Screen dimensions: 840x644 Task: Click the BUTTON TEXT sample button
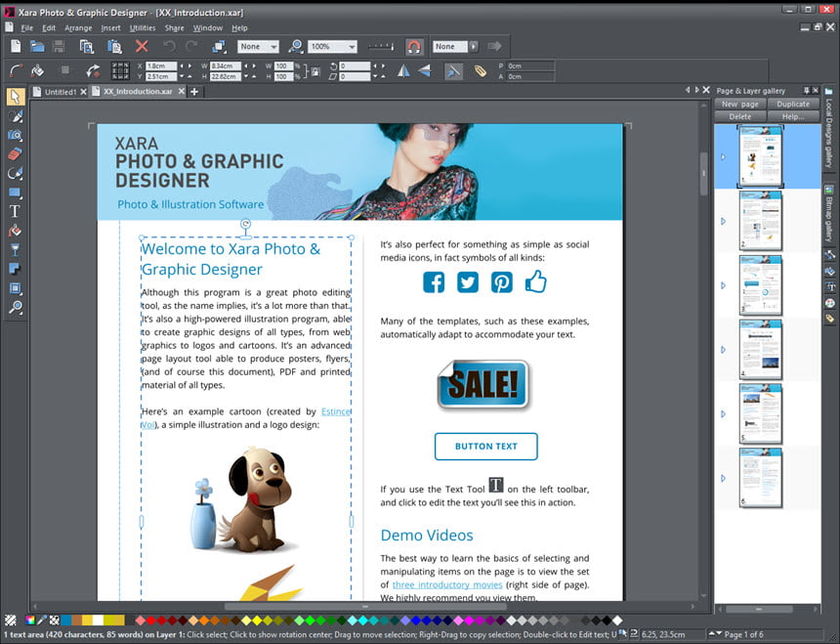point(485,447)
